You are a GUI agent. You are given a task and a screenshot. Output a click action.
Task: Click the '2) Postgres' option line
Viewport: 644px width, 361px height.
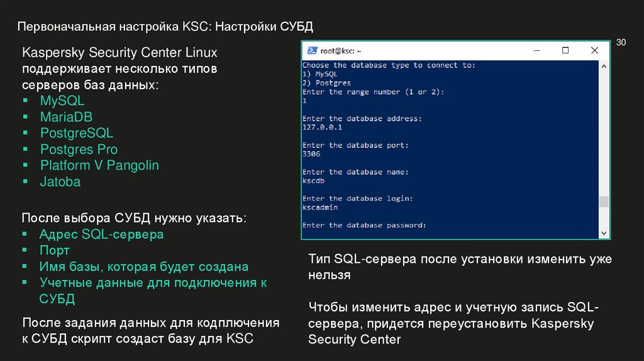(326, 83)
